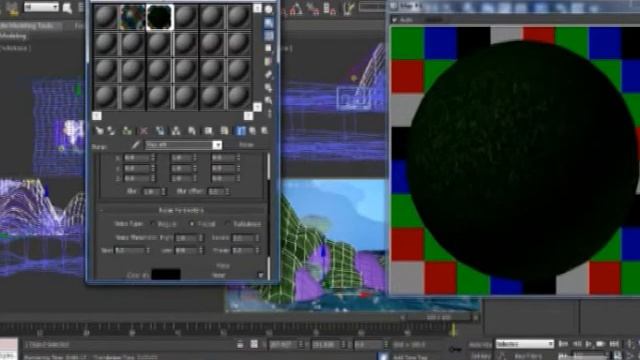Click noise Levels value field

click(x=243, y=238)
